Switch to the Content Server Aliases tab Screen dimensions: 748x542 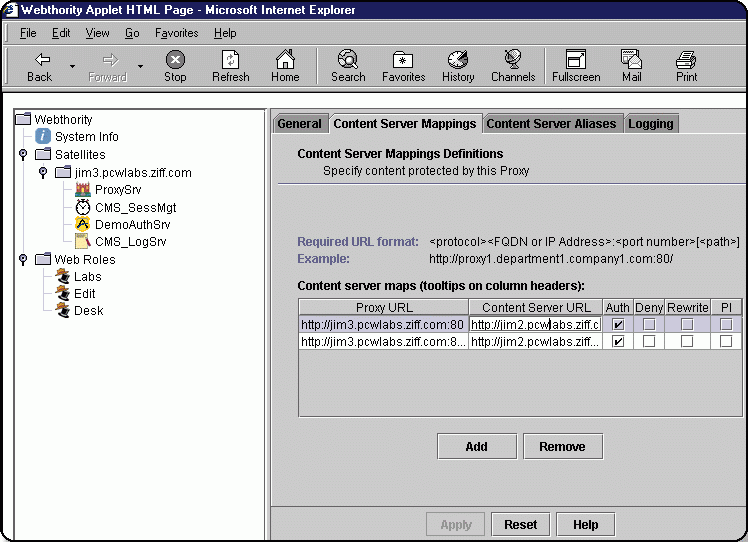pyautogui.click(x=551, y=124)
